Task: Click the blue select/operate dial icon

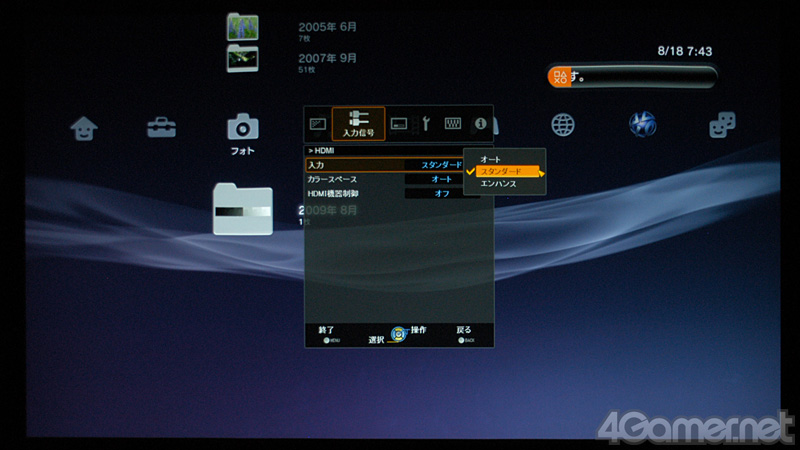Action: pos(398,334)
